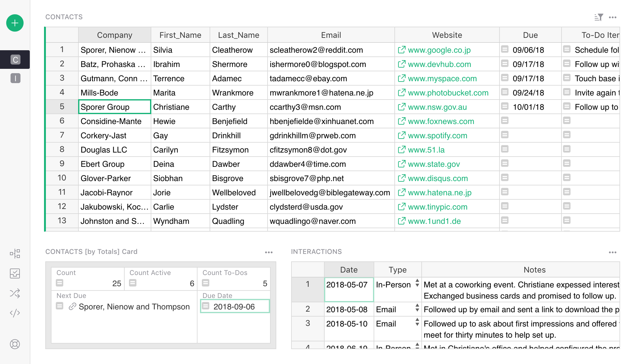
Task: Open the filter options for the Contacts table
Action: coord(599,17)
